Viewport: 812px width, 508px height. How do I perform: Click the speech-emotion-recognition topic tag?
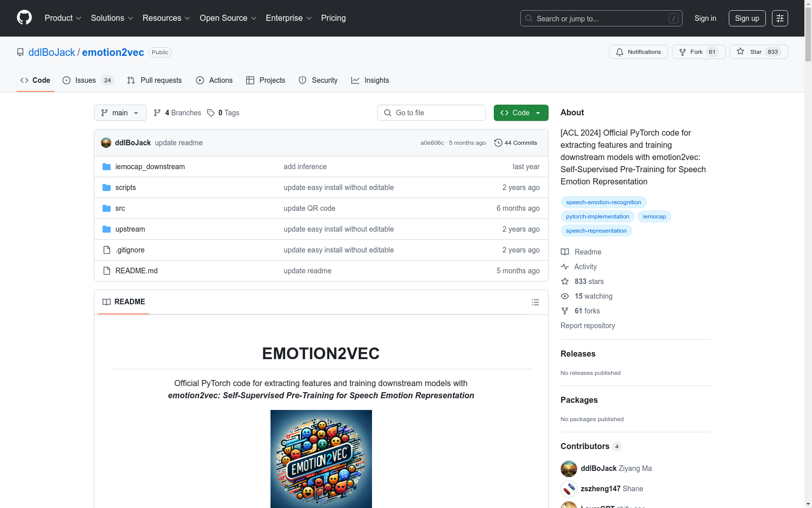pyautogui.click(x=603, y=202)
